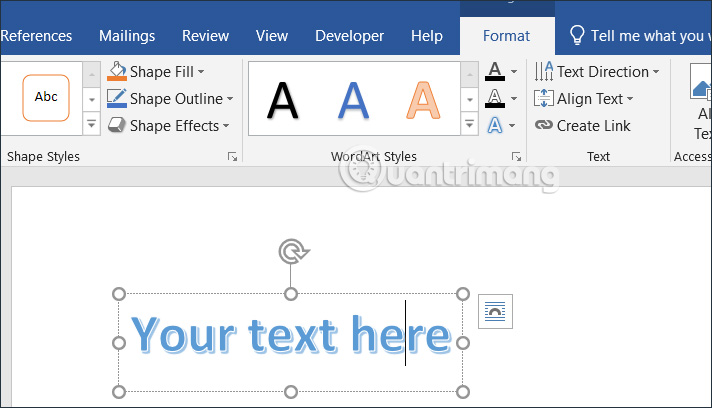Select the Help tab

427,36
